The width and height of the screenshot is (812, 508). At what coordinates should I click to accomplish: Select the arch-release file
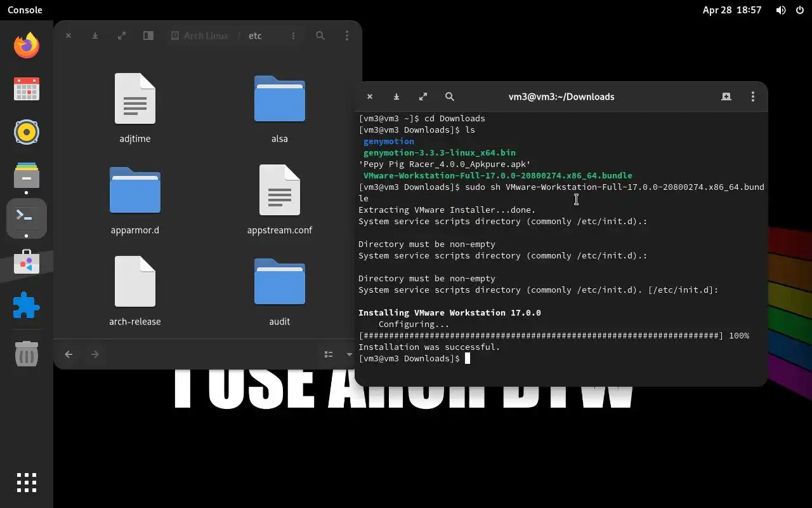(x=135, y=291)
